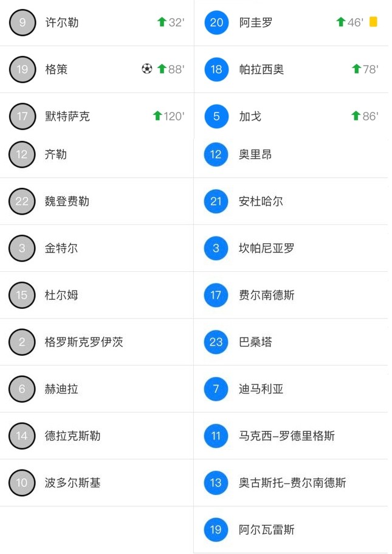Open player 马克西-罗德里格斯
The image size is (392, 554).
(287, 436)
